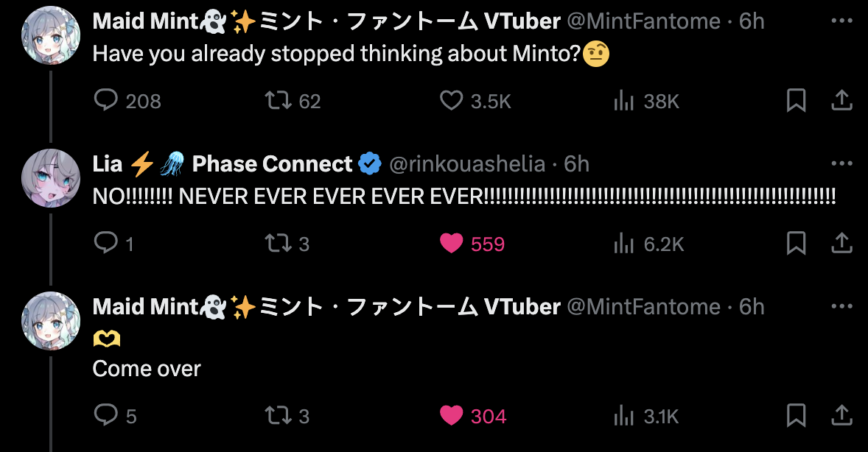This screenshot has height=452, width=868.
Task: Reply to Mint's 'stopped thinking about Minto' tweet
Action: (x=107, y=100)
